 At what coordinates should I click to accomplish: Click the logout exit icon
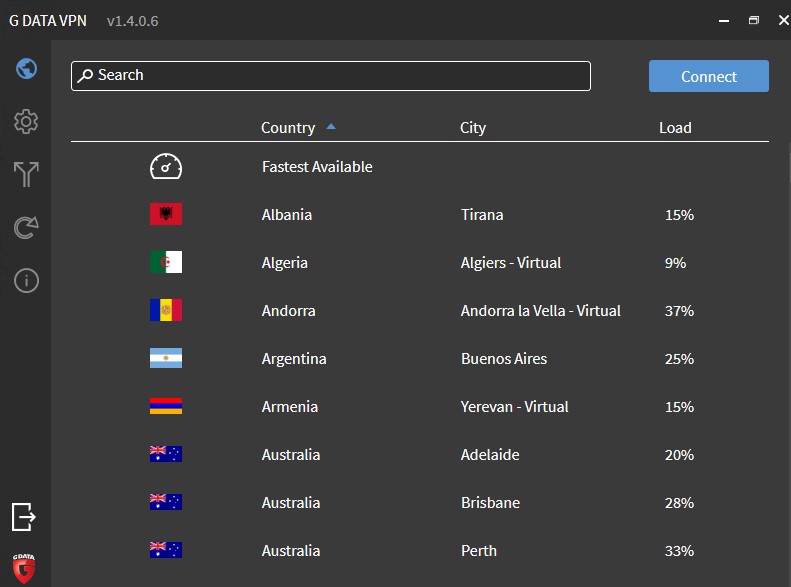[24, 517]
